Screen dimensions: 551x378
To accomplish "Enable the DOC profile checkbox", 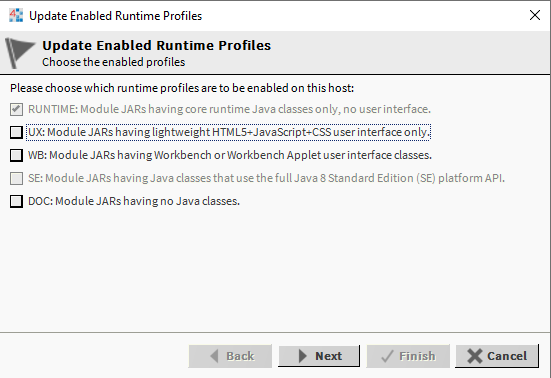I will click(16, 201).
